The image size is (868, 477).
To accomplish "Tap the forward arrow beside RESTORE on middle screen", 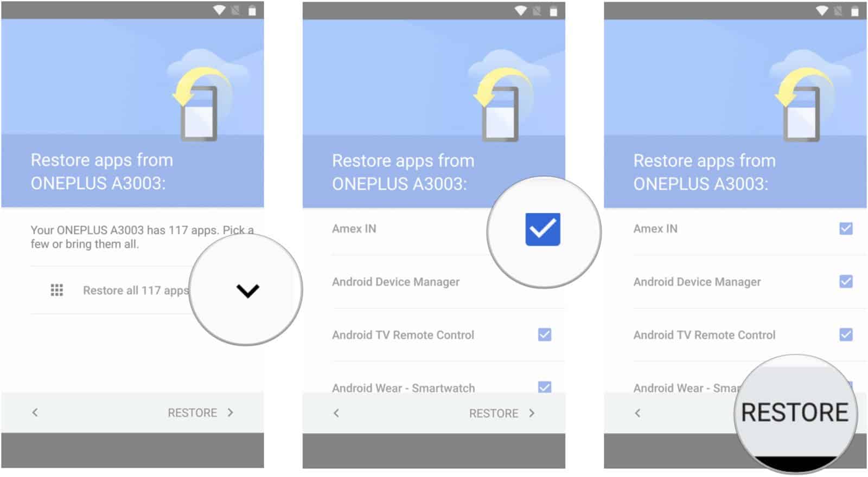I will pyautogui.click(x=532, y=413).
